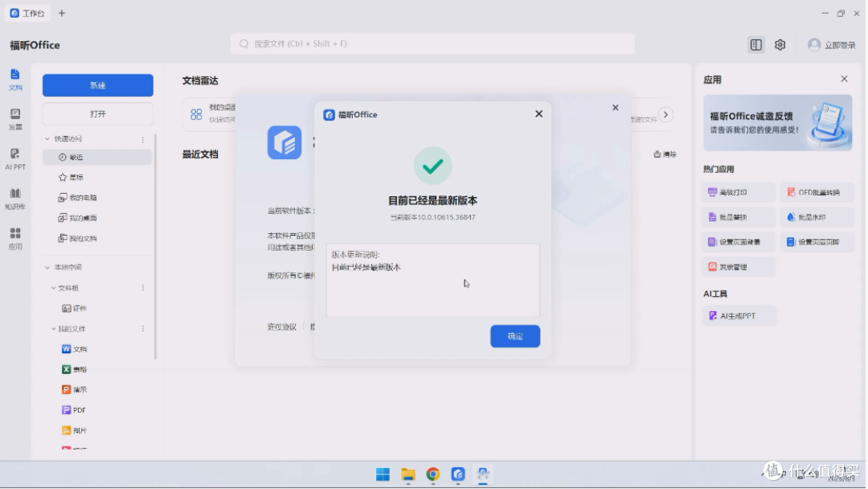This screenshot has width=868, height=489.
Task: Open the 发票 sidebar icon
Action: (x=15, y=119)
